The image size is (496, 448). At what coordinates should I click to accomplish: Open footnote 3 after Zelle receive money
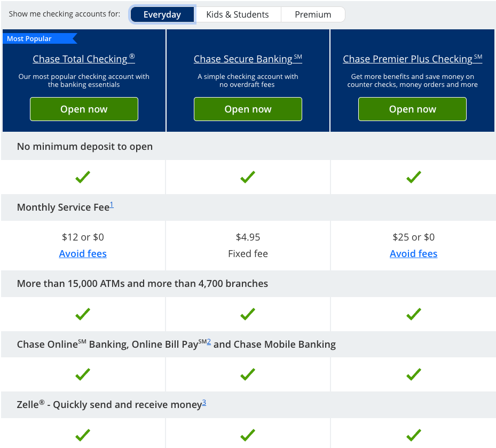point(204,403)
